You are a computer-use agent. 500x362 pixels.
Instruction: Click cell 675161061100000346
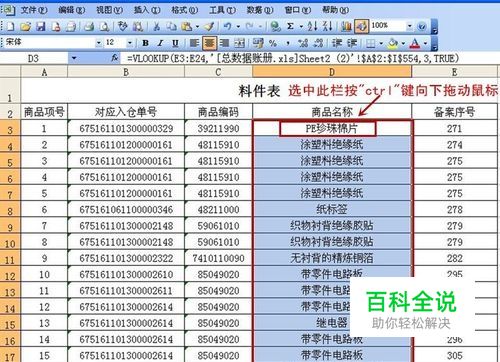click(x=126, y=210)
